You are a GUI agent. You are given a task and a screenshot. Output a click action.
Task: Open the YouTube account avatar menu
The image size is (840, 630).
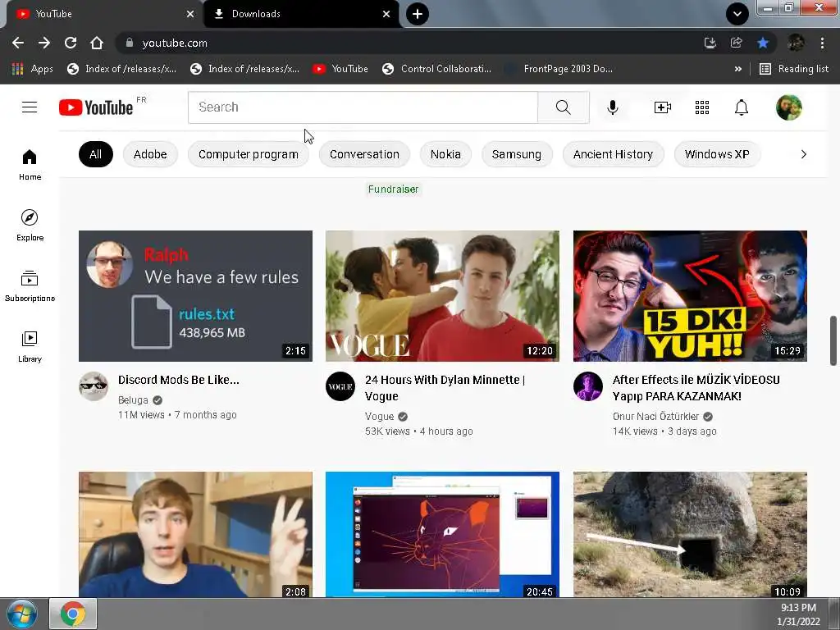click(788, 107)
